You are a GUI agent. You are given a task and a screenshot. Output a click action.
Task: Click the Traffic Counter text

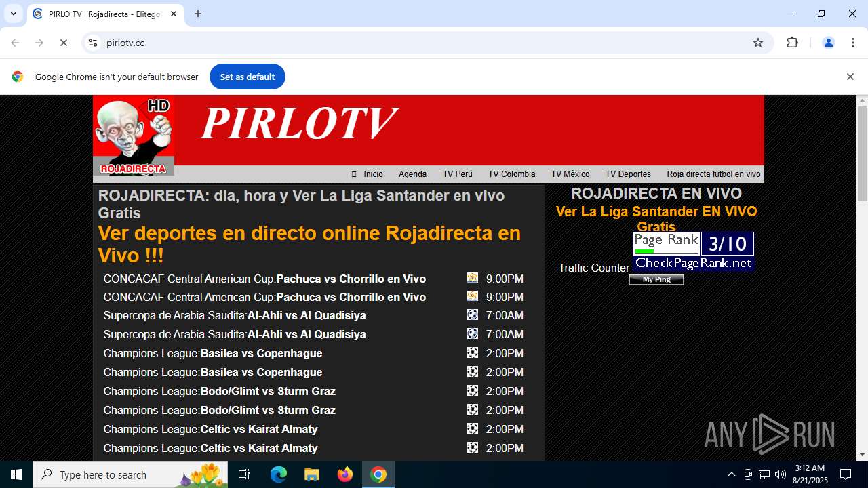pos(594,268)
